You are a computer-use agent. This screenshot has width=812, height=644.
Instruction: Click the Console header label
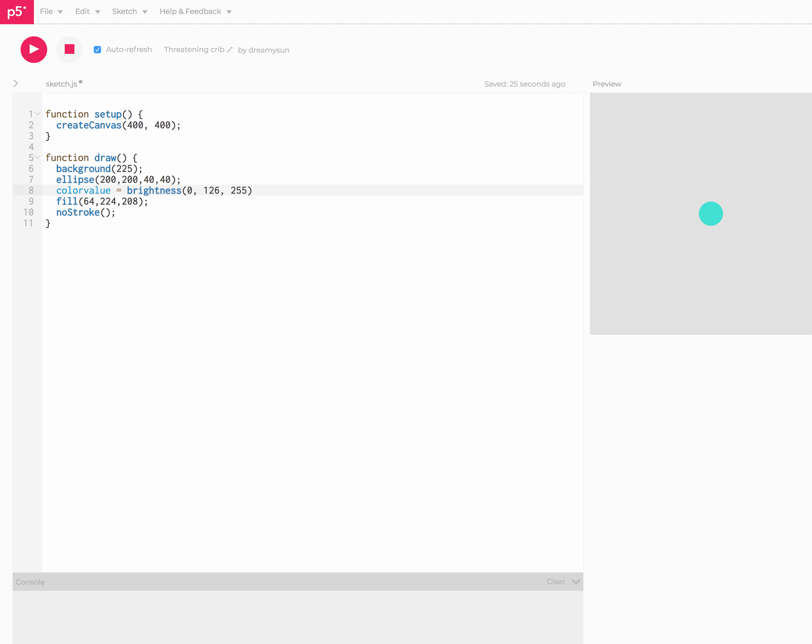(x=30, y=582)
